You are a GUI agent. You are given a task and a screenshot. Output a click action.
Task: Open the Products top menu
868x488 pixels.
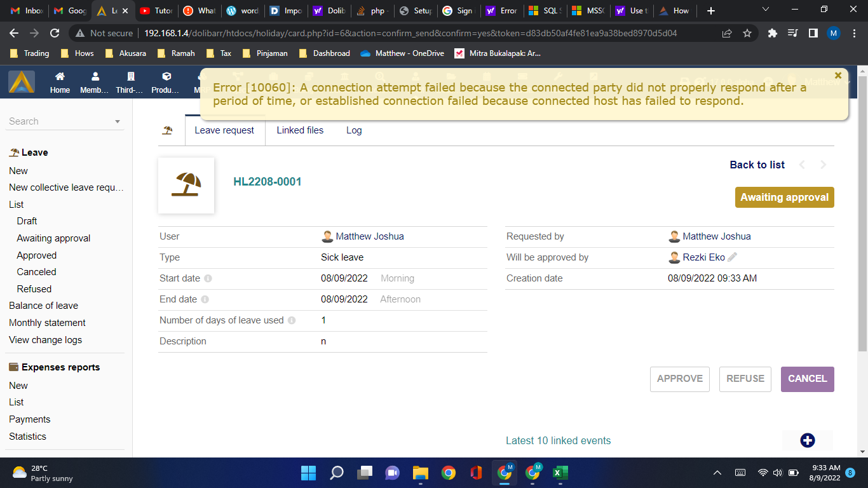(165, 82)
